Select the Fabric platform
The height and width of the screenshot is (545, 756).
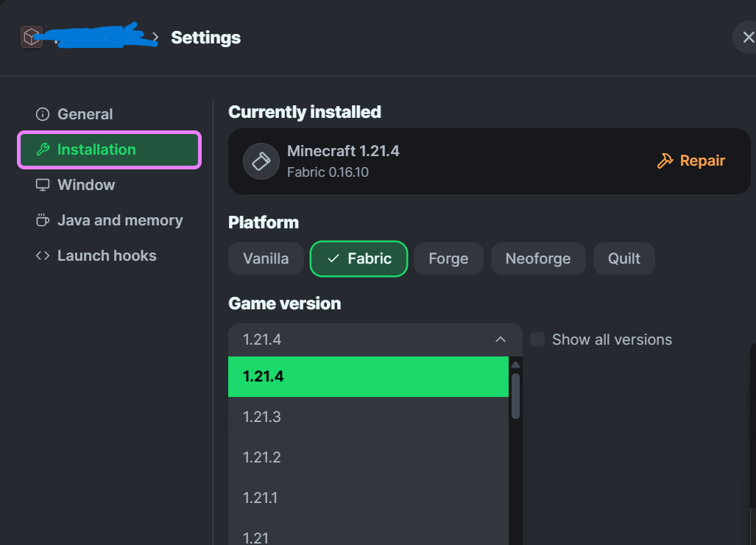pyautogui.click(x=358, y=259)
